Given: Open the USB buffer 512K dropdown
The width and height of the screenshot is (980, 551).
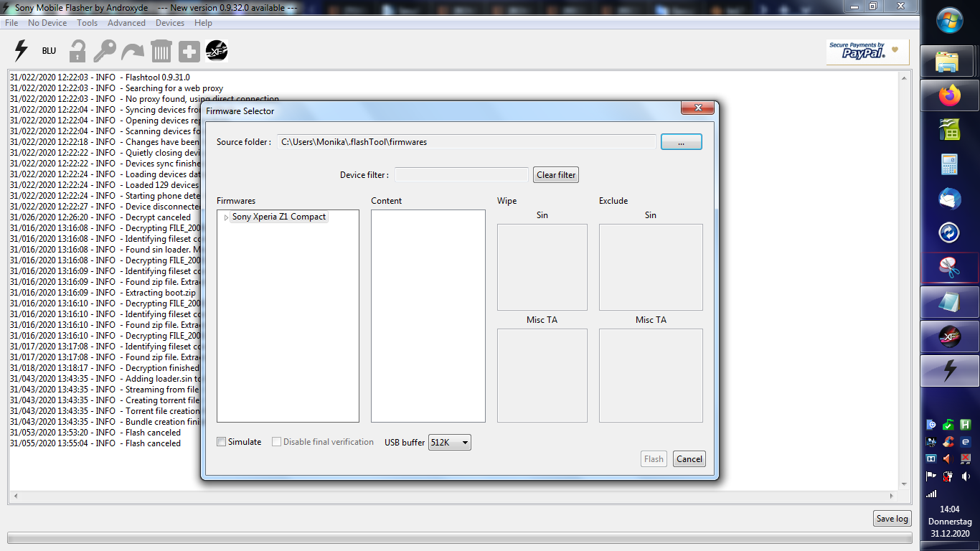Looking at the screenshot, I should [450, 443].
